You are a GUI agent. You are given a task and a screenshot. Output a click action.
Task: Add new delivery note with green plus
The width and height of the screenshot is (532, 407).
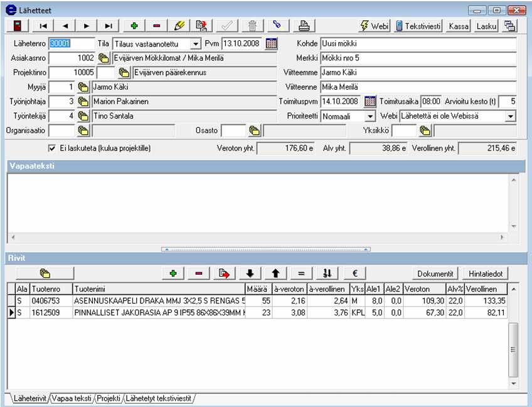134,26
